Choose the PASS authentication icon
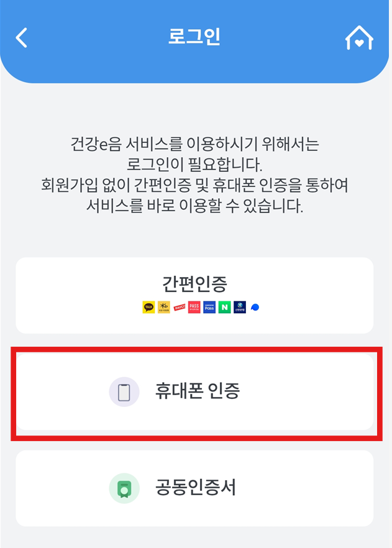The image size is (392, 548). [194, 306]
